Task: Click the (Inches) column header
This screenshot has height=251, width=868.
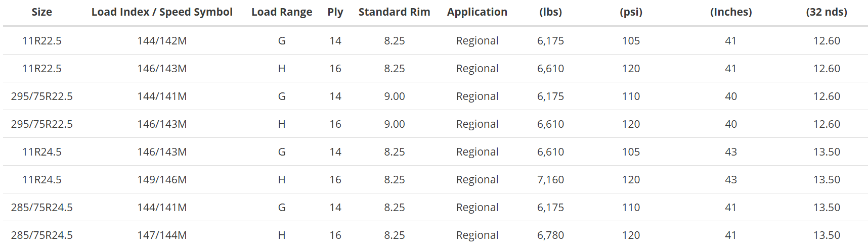Action: tap(731, 12)
